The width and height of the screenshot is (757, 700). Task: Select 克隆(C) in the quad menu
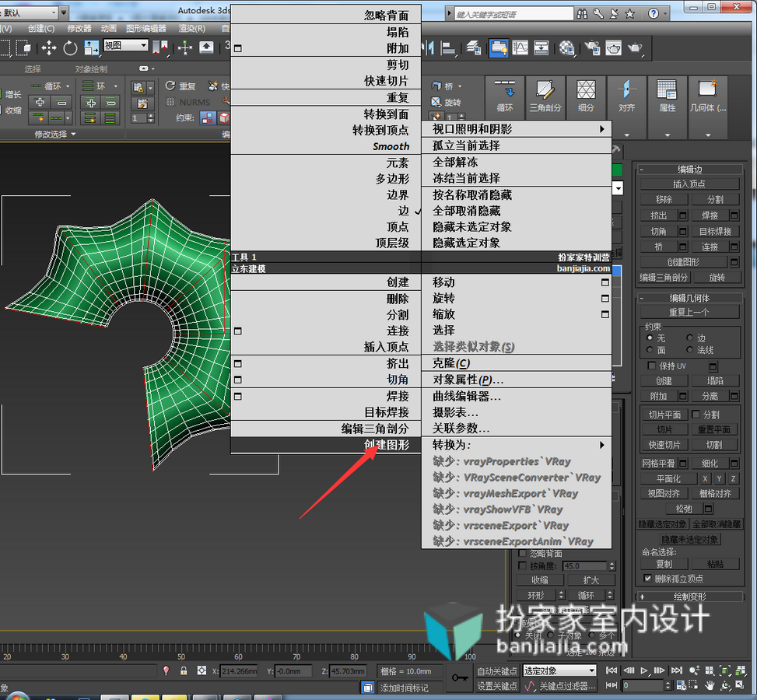[x=517, y=363]
